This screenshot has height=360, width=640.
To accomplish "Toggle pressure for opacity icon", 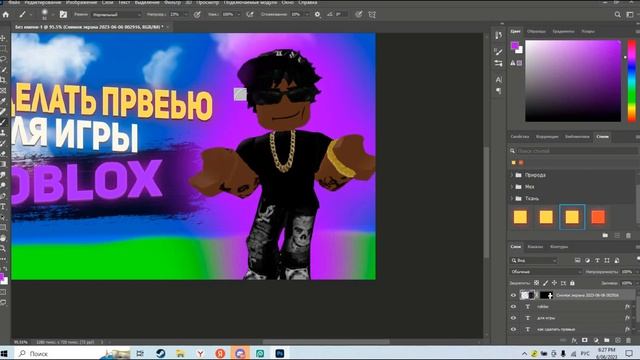I will pos(197,14).
